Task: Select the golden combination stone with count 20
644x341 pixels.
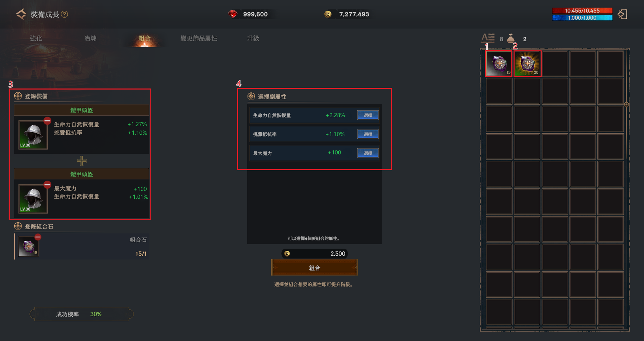Action: click(x=527, y=63)
